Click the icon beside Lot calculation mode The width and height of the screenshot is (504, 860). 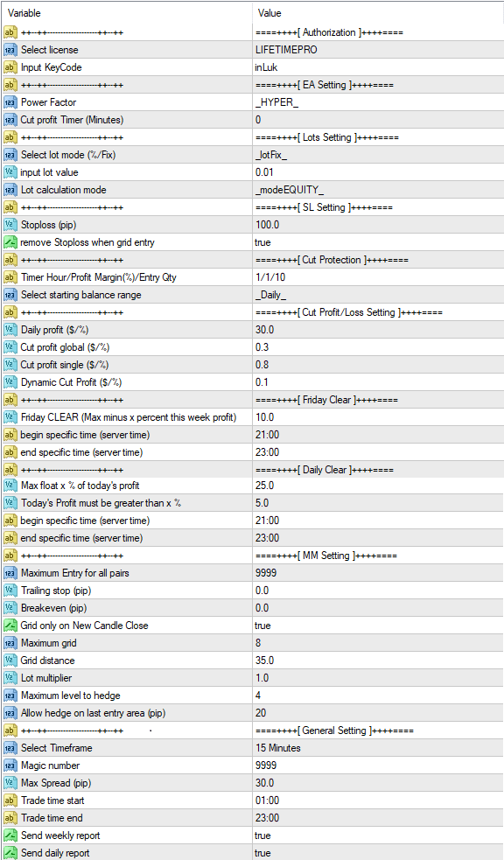click(x=10, y=191)
